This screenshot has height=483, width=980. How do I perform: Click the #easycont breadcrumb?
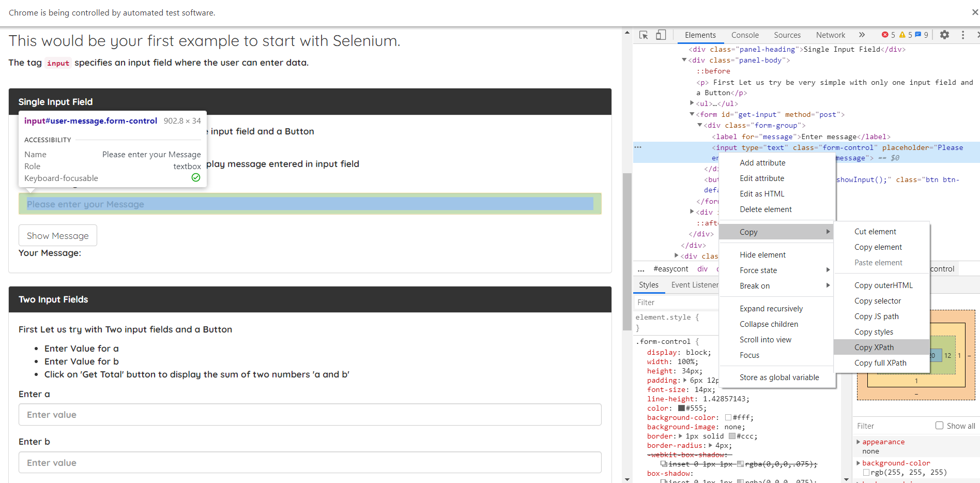click(671, 269)
